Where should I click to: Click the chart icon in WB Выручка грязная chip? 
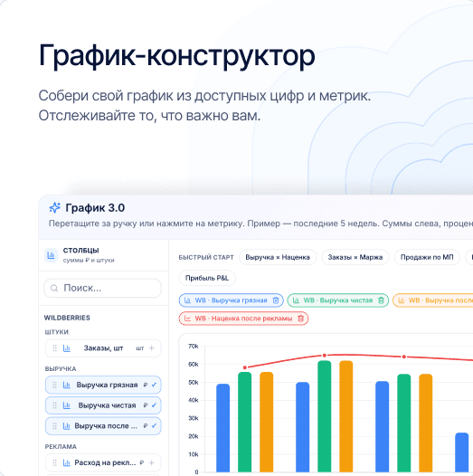[187, 300]
